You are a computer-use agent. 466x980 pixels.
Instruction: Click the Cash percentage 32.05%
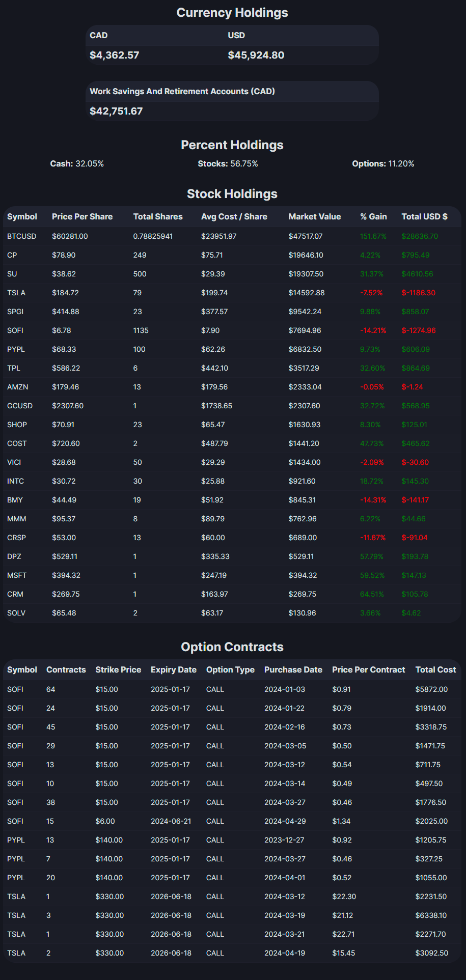[90, 164]
